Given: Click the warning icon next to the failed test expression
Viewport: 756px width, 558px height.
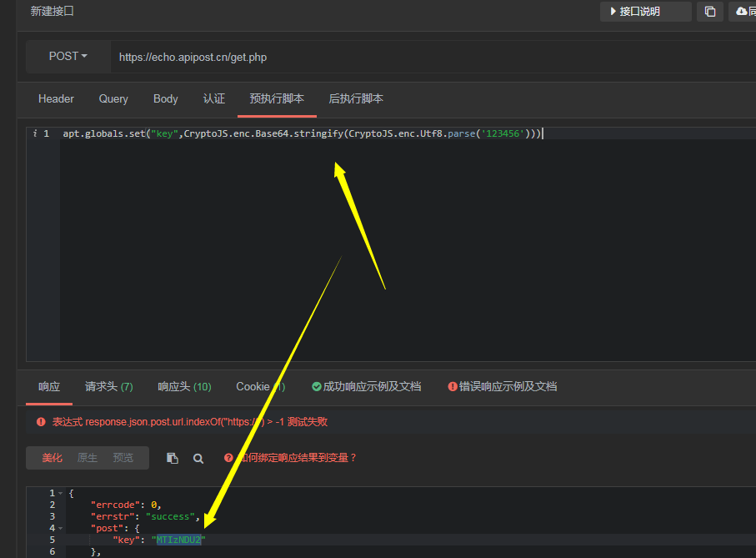Looking at the screenshot, I should click(x=41, y=421).
